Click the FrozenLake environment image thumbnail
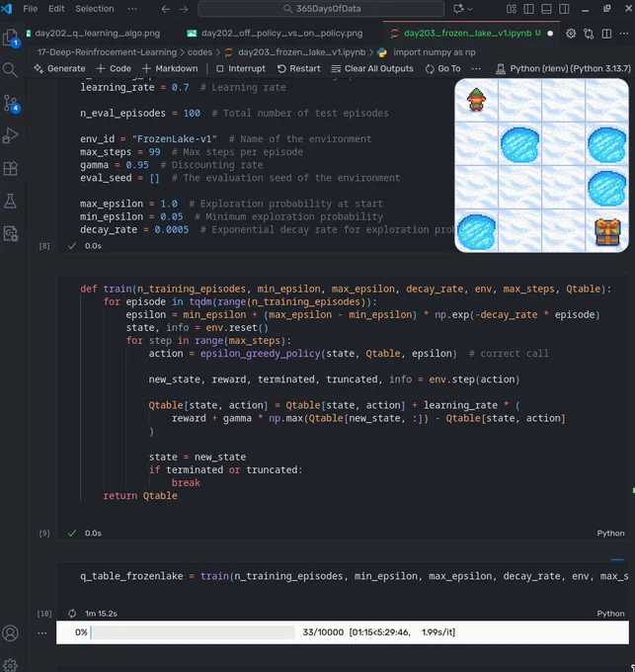Image resolution: width=635 pixels, height=672 pixels. (541, 165)
